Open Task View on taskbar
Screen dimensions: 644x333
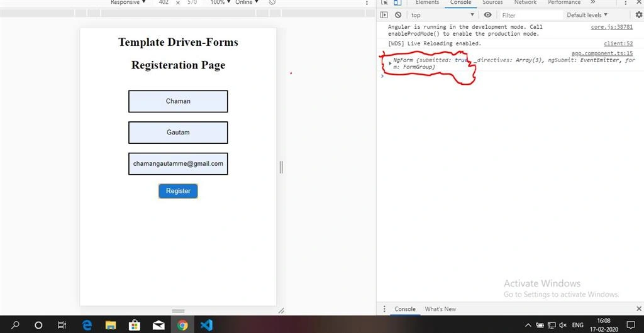coord(62,325)
